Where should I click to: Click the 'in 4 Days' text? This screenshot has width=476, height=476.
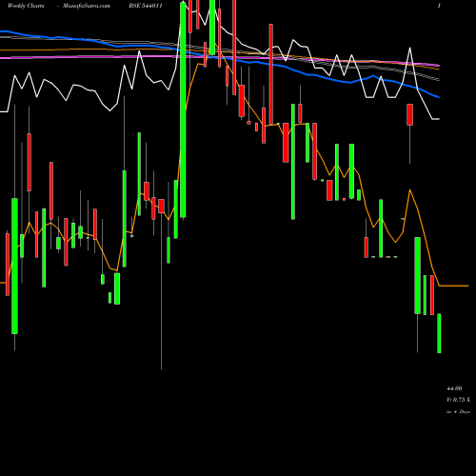(x=458, y=411)
